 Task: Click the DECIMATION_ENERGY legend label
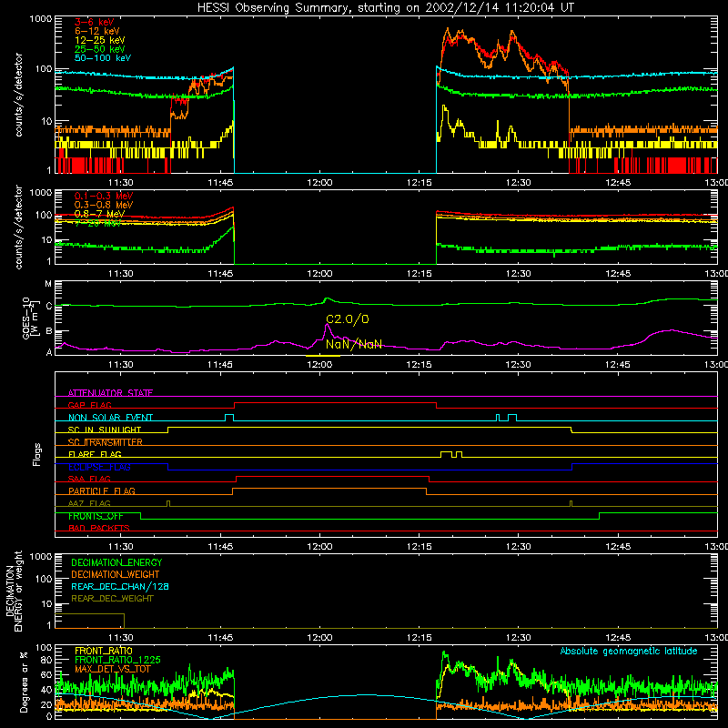click(x=116, y=562)
